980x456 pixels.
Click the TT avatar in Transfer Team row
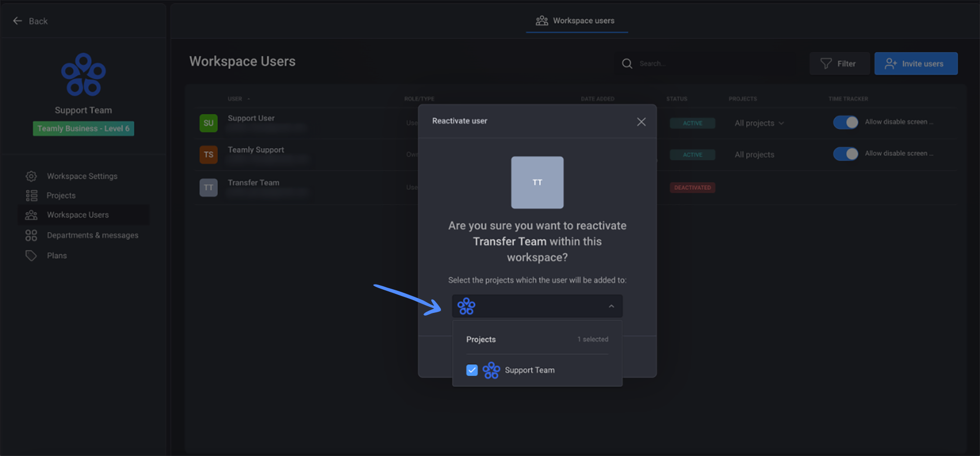(208, 187)
